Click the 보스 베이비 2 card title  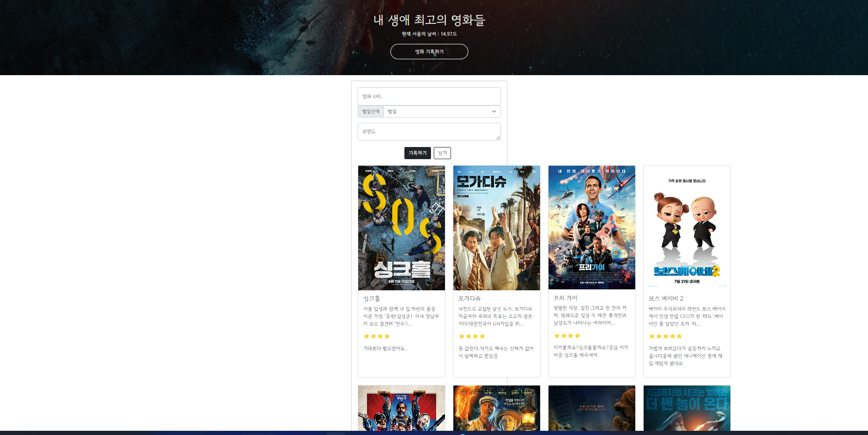666,298
